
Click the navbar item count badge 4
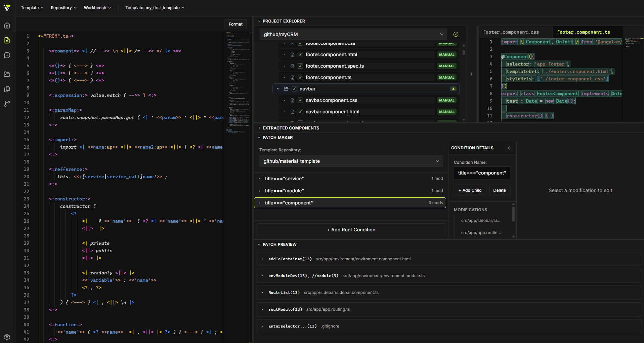(x=453, y=89)
